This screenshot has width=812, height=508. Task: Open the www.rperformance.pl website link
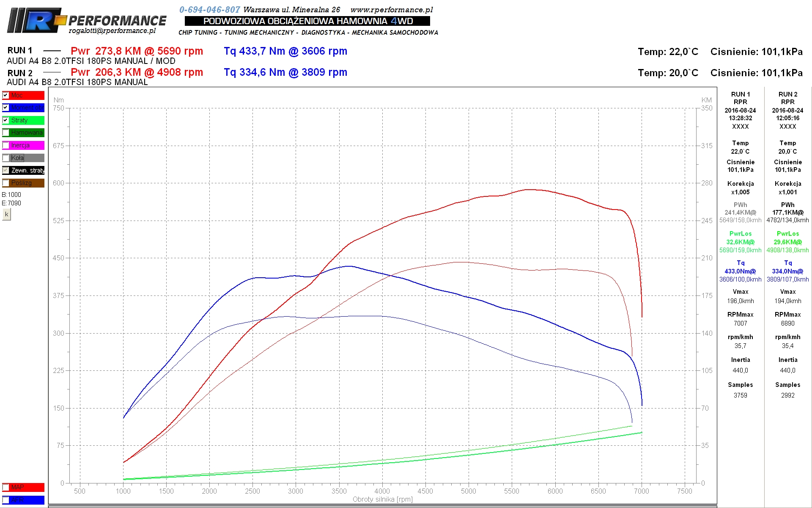pos(392,10)
